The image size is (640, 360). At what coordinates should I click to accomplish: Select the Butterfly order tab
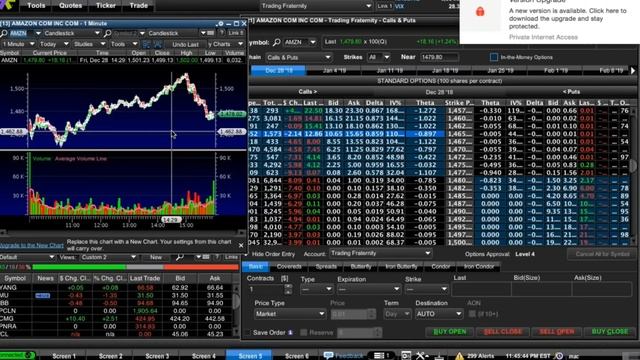click(361, 267)
